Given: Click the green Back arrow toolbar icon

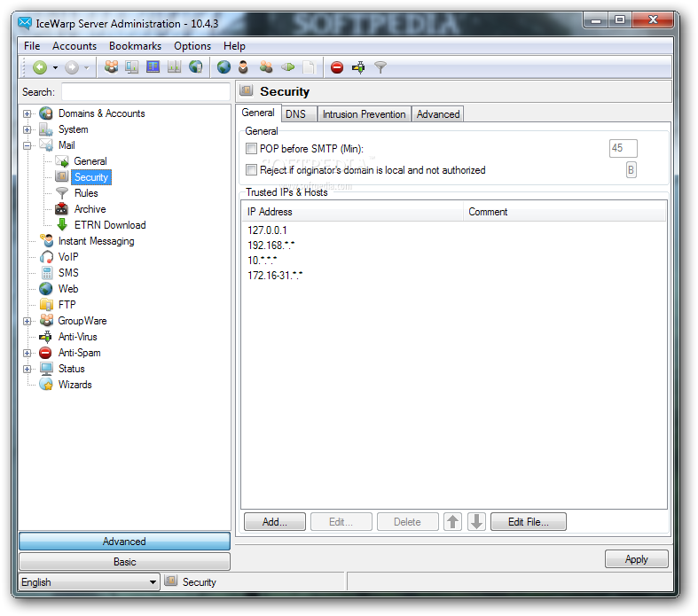Looking at the screenshot, I should point(40,67).
